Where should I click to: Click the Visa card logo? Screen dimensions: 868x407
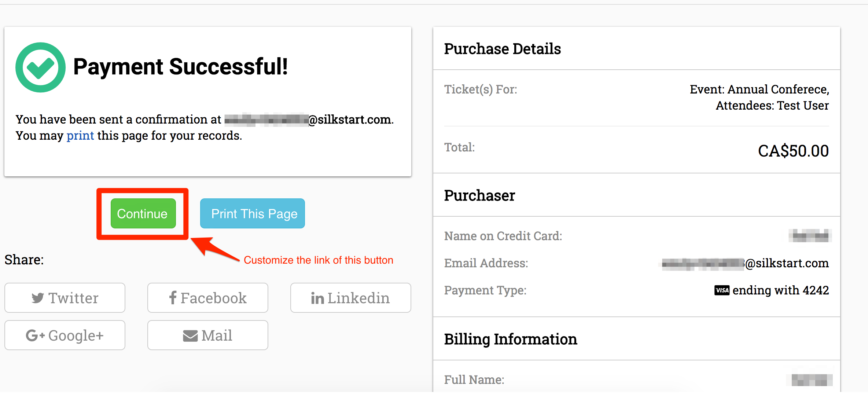pyautogui.click(x=722, y=290)
